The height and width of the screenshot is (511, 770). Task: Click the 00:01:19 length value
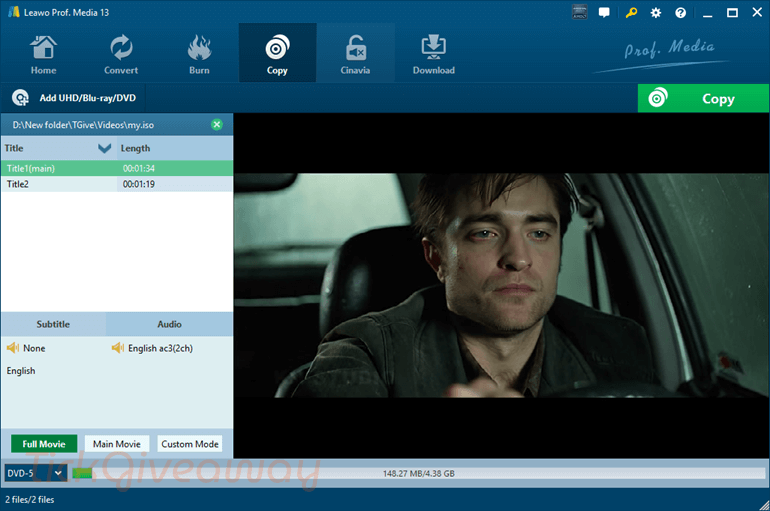(x=138, y=184)
